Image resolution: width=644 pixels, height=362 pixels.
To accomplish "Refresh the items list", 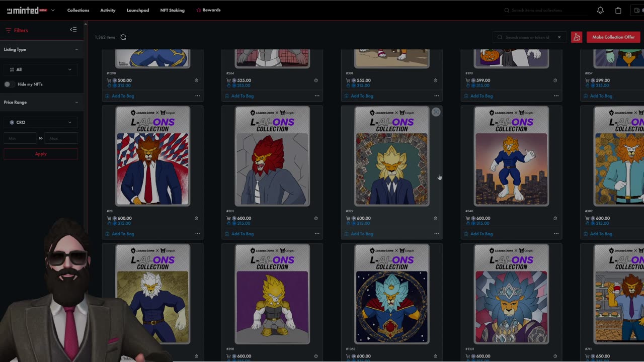I will click(x=123, y=37).
